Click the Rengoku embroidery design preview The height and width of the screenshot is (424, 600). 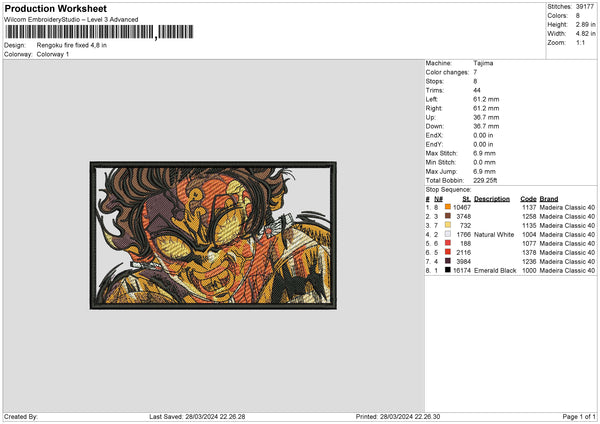213,235
